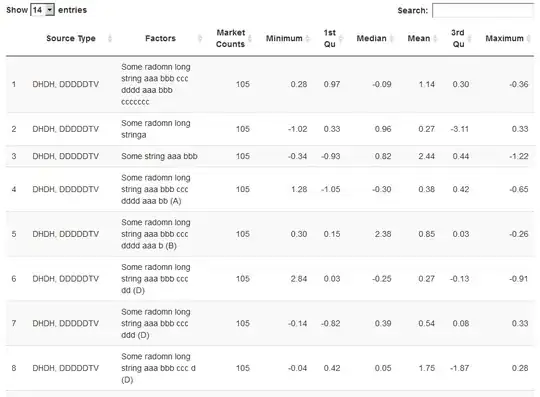Click row 2 factor 'Some radomn long stringa'

[156, 129]
